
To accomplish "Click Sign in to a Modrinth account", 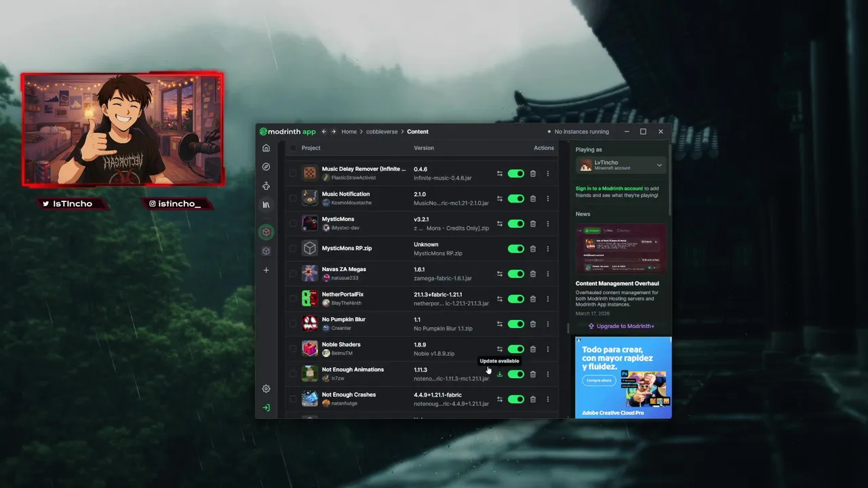I will pos(609,188).
